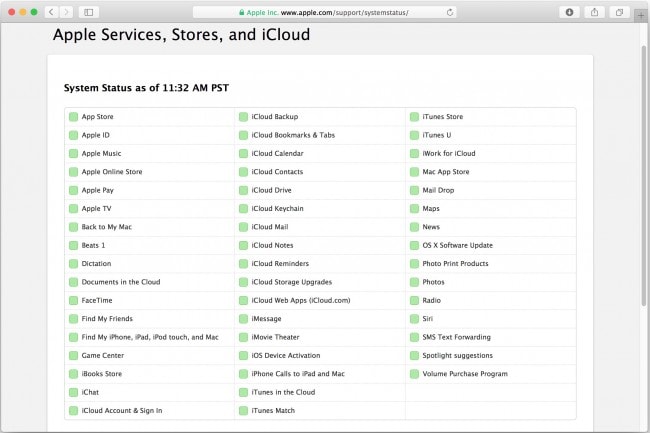Click the Safari back arrow button

50,12
